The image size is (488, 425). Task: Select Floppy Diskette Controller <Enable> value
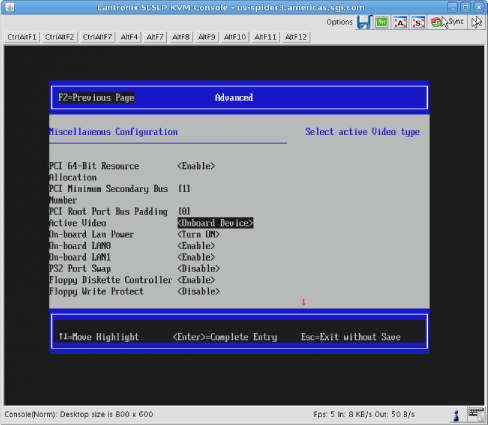[196, 280]
